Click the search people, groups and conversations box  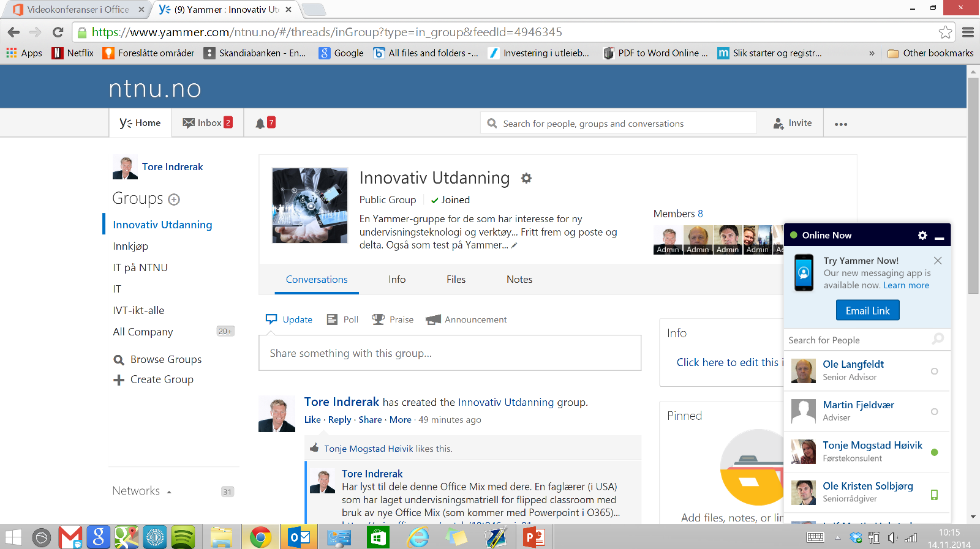[x=619, y=123]
